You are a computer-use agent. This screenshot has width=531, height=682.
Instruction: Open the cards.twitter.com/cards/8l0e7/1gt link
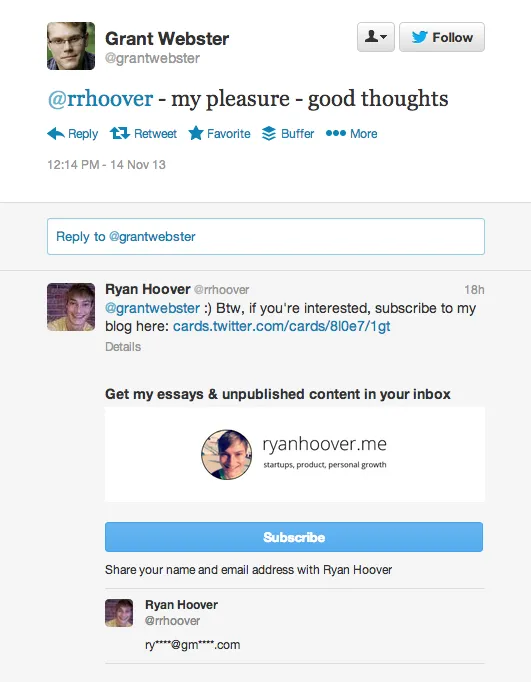click(x=282, y=326)
